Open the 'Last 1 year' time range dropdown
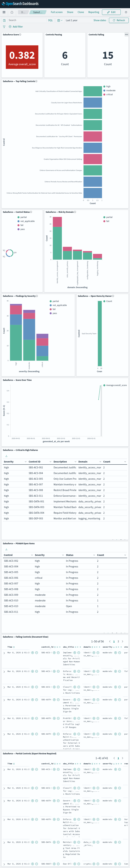Screen dimensions: 130x868 click(71, 20)
